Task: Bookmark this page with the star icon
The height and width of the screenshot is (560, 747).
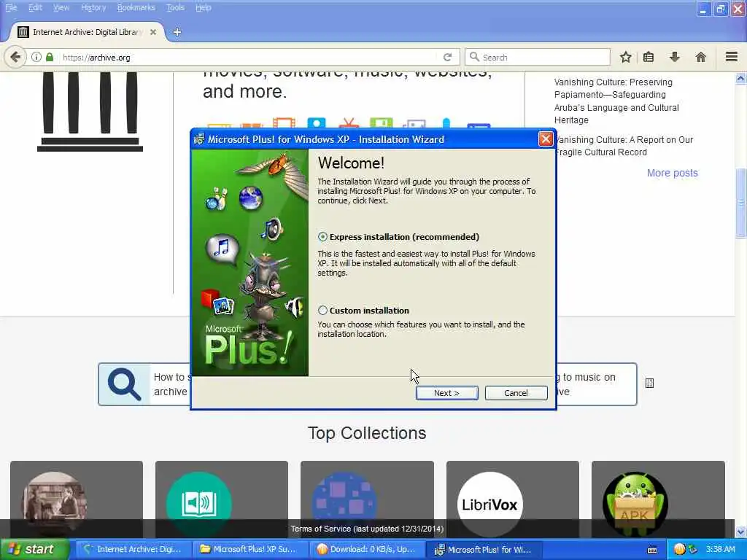Action: pyautogui.click(x=625, y=57)
